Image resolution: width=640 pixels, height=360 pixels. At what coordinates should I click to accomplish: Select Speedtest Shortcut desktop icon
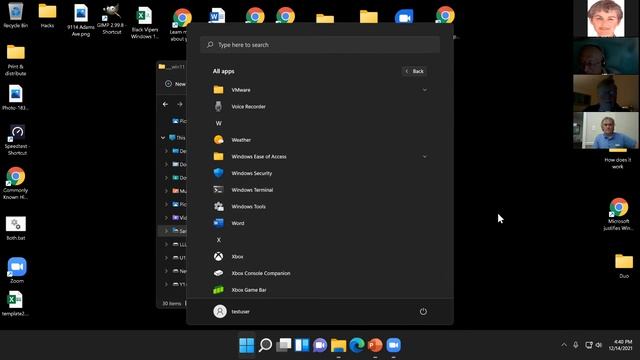17,140
